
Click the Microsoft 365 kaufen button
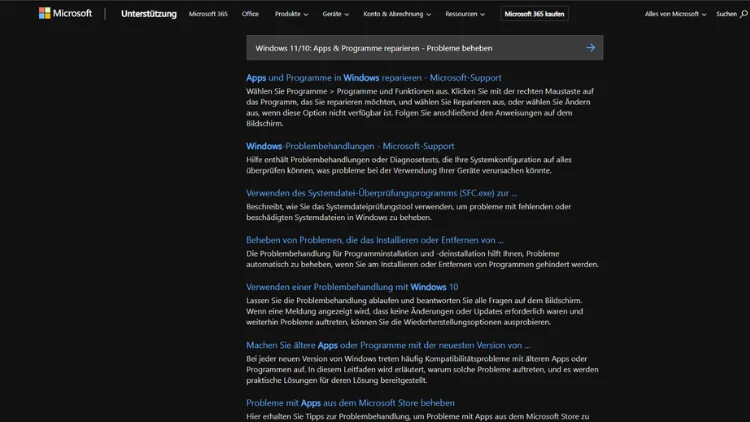[534, 14]
